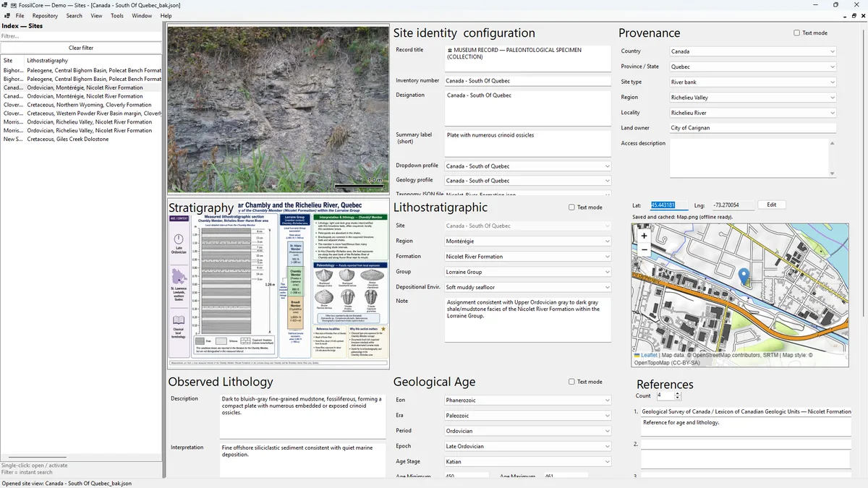Click the Clear filter button
Image resolution: width=868 pixels, height=488 pixels.
pos(81,48)
